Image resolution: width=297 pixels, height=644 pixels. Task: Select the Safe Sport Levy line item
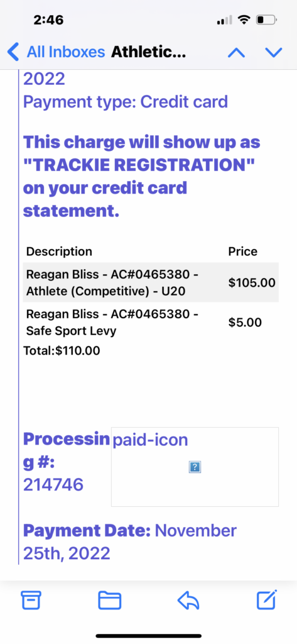[151, 323]
